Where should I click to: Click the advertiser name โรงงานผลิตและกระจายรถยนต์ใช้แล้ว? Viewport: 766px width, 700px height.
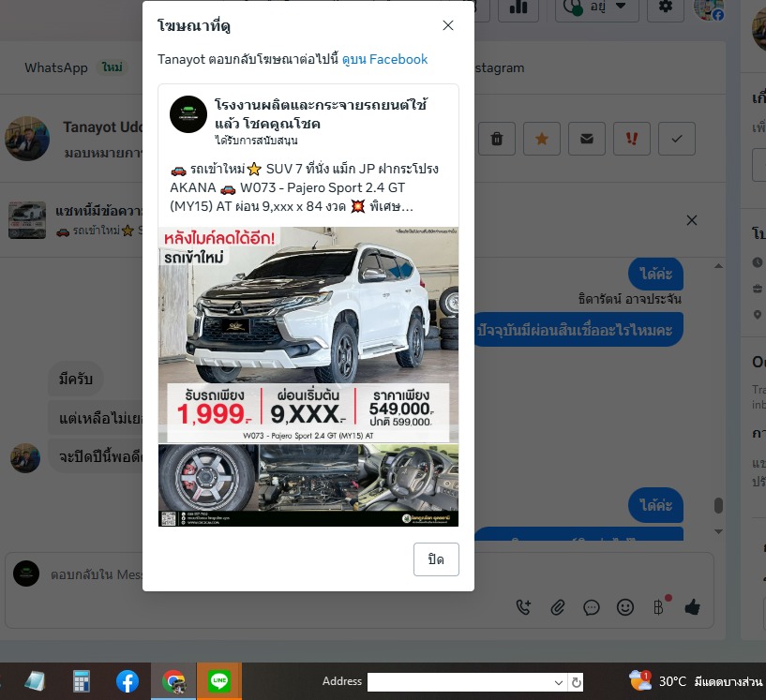[x=321, y=113]
